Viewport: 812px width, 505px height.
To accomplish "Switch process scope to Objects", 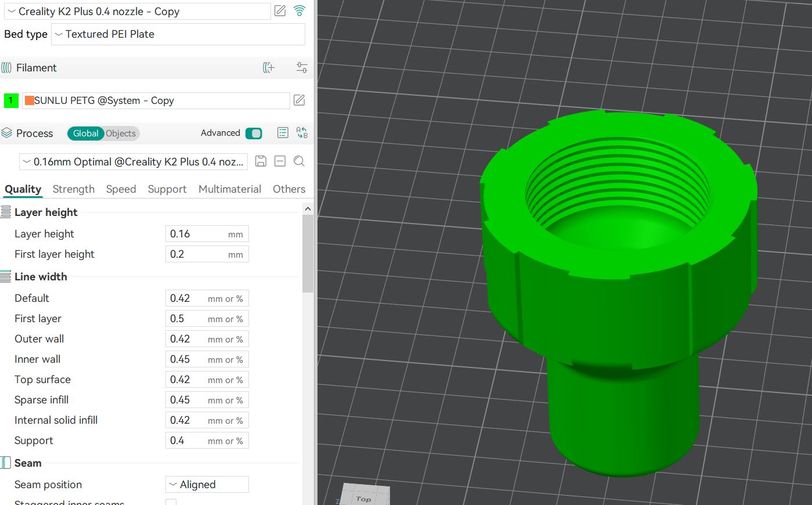I will [x=121, y=134].
